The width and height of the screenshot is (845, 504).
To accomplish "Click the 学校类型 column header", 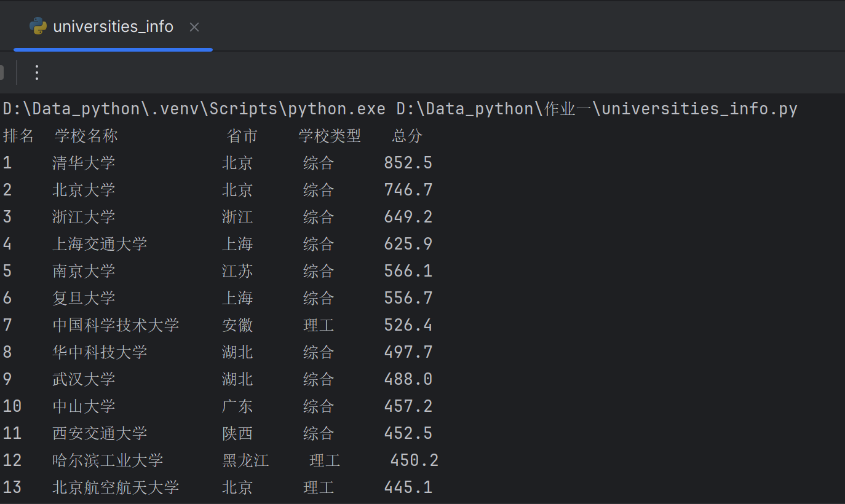I will pos(330,136).
